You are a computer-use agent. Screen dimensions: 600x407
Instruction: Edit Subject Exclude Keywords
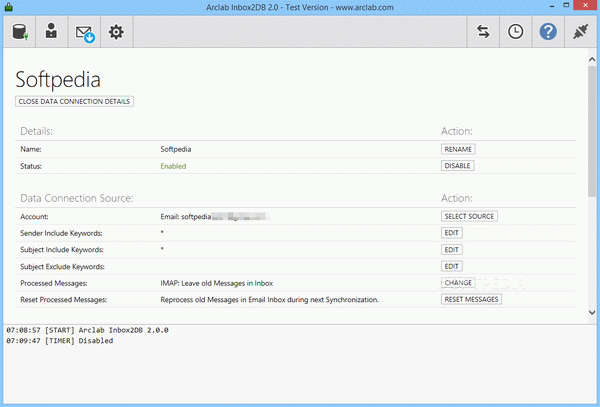pyautogui.click(x=452, y=266)
